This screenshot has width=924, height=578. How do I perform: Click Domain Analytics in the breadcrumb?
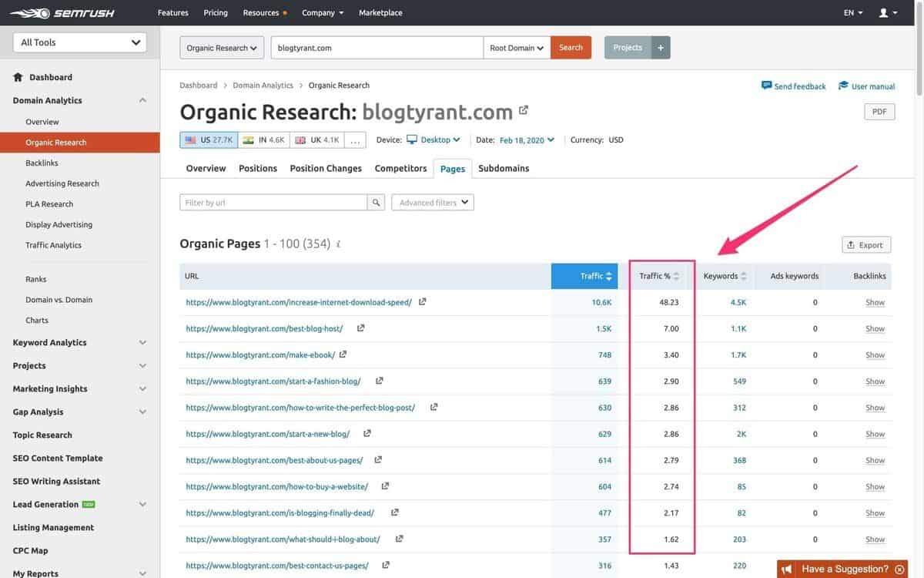coord(263,86)
